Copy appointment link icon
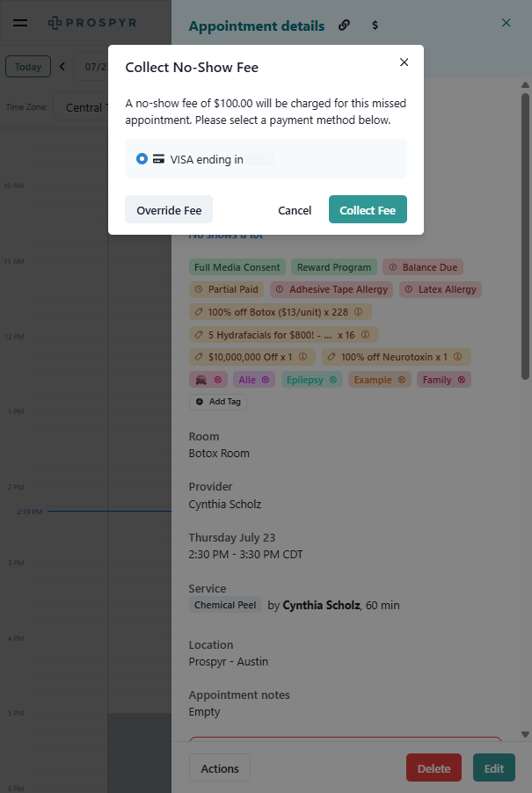The height and width of the screenshot is (793, 532). pos(344,25)
